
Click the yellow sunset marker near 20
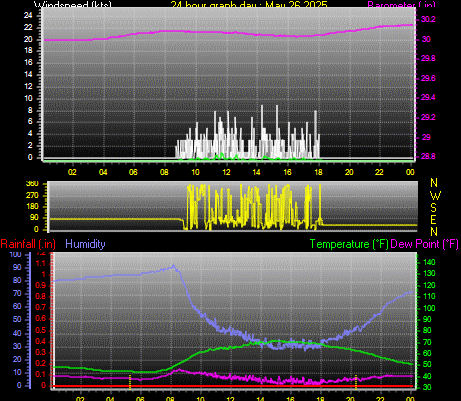[x=356, y=382]
